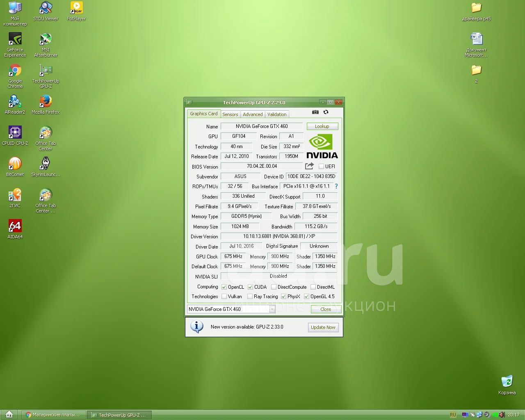Open folder named 2 on desktop

click(476, 73)
